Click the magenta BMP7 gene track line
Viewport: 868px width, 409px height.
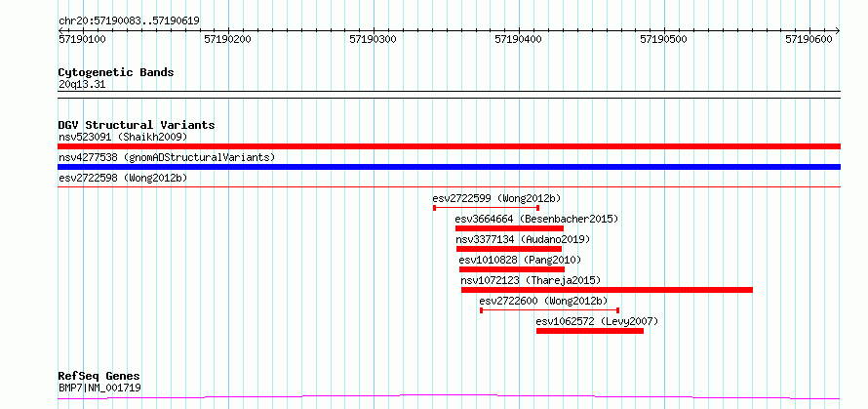(x=449, y=396)
